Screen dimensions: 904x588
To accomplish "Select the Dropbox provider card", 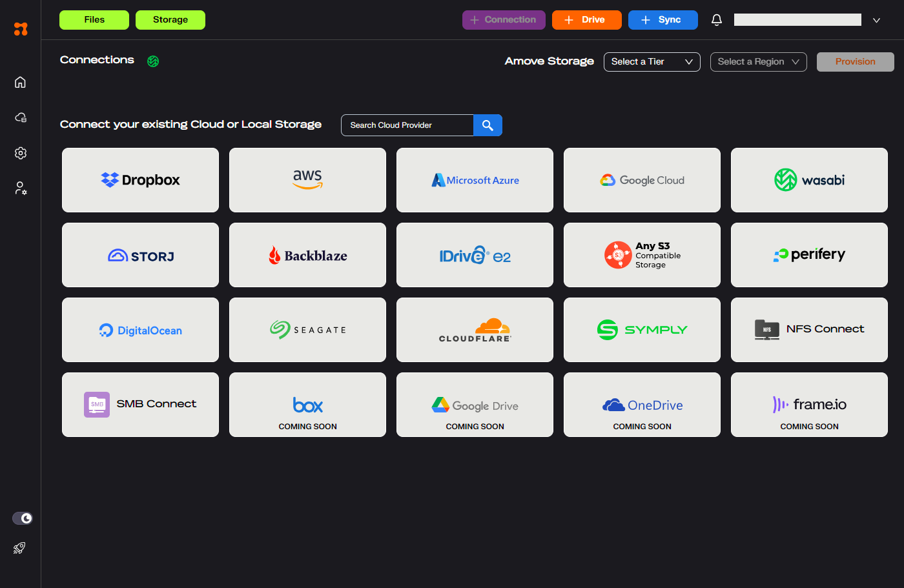I will [x=140, y=180].
